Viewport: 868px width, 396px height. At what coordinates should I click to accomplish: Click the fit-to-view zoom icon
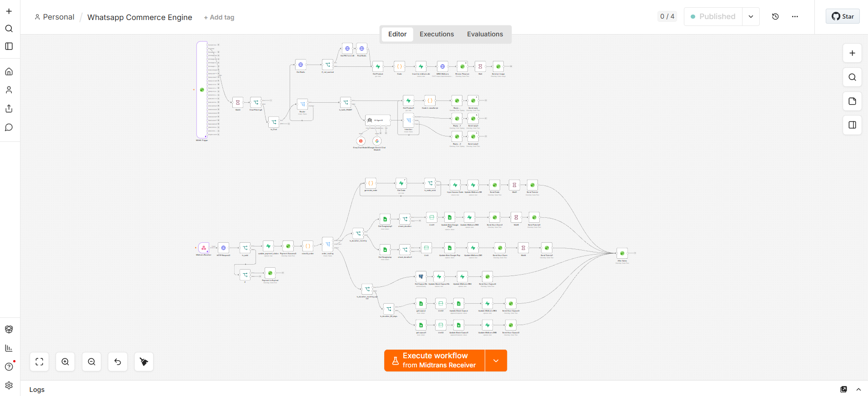40,362
